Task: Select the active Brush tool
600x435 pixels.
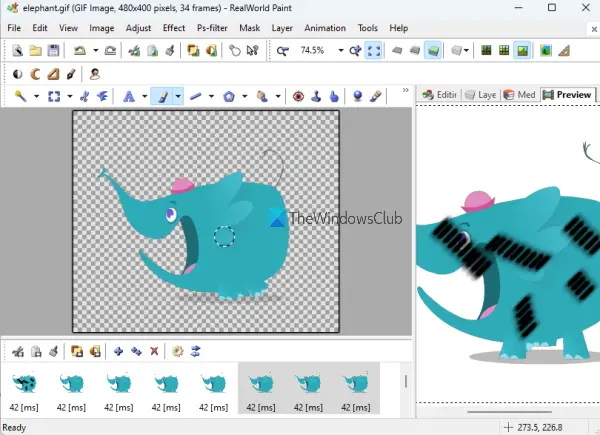Action: point(162,96)
